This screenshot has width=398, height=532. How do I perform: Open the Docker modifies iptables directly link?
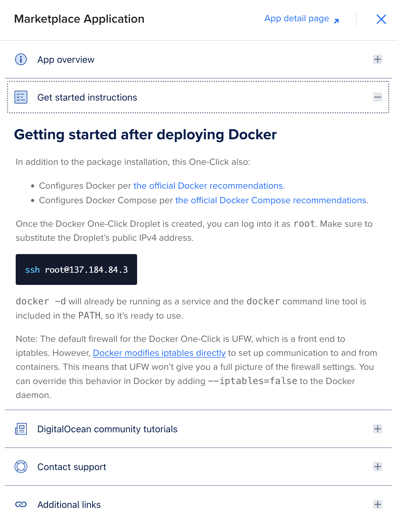[x=159, y=353]
